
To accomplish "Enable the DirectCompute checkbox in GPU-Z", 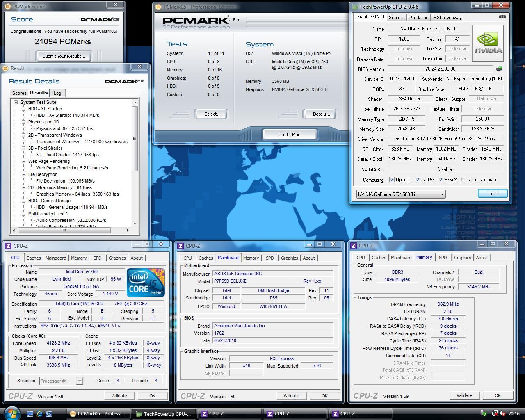I will pos(463,180).
